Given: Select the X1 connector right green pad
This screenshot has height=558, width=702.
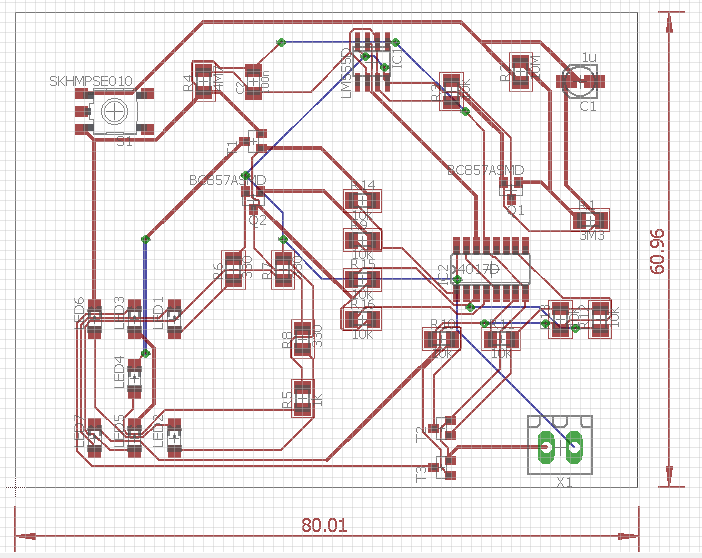Looking at the screenshot, I should pos(575,448).
